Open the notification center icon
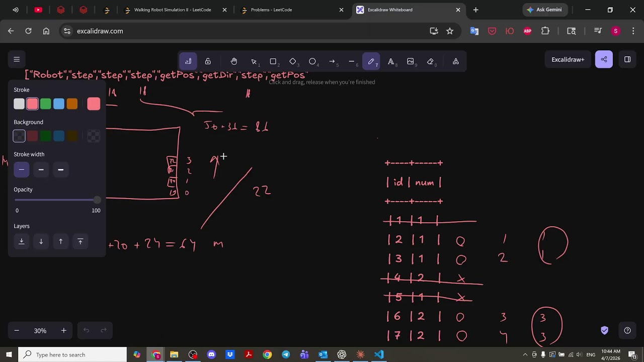This screenshot has width=644, height=362. point(632,354)
